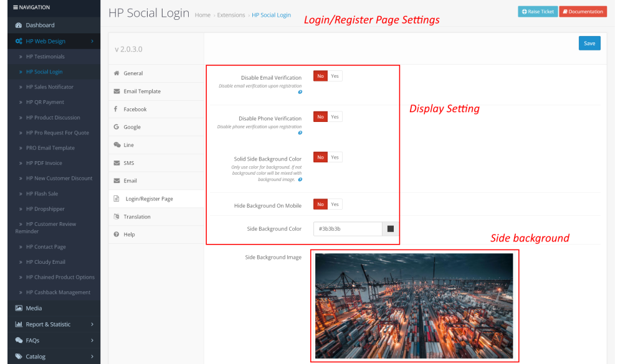Open HP Pro Request For Quote
Viewport: 623px width, 364px height.
point(57,133)
